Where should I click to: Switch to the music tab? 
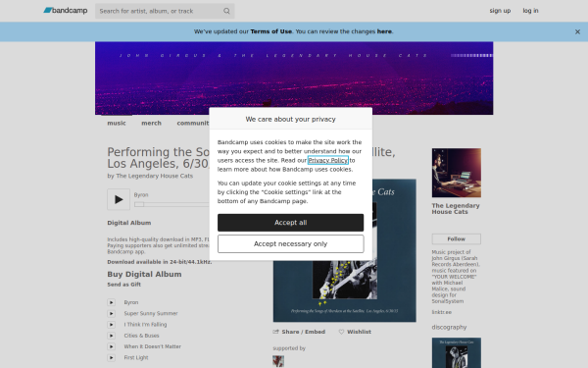117,124
